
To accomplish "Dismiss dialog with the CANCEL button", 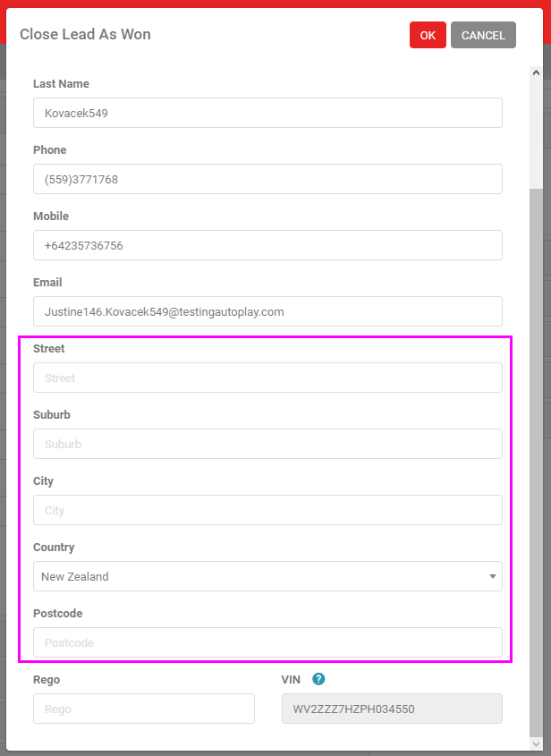I will pyautogui.click(x=483, y=35).
